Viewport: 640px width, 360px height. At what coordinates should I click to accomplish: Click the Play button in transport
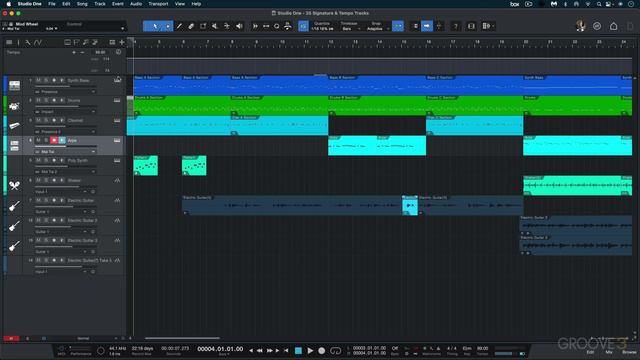coord(310,351)
